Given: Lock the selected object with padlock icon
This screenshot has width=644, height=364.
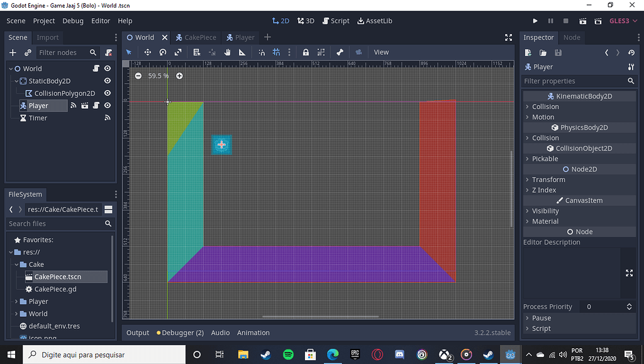Looking at the screenshot, I should click(306, 52).
